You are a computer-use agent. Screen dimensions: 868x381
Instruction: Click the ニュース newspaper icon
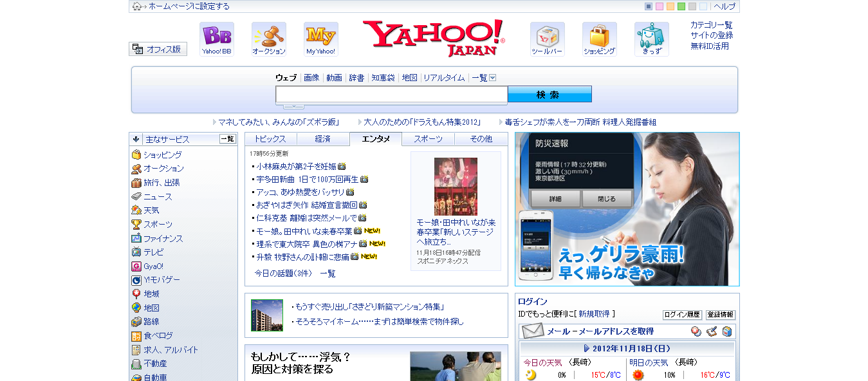pos(136,196)
